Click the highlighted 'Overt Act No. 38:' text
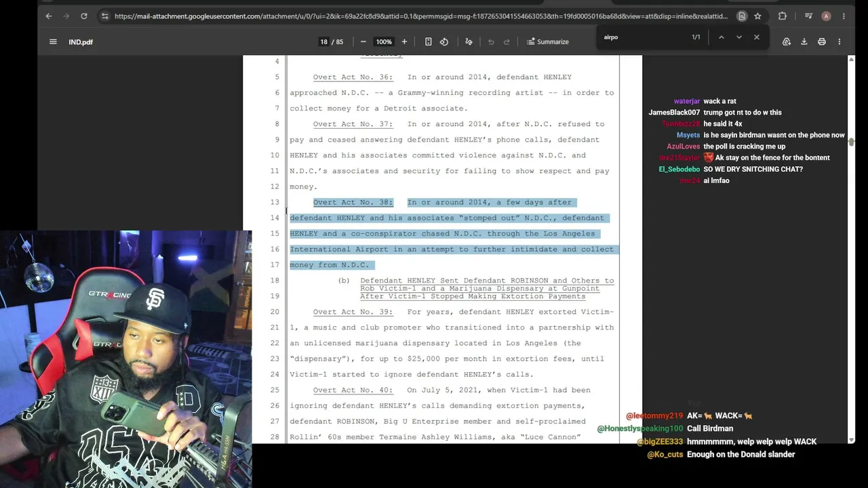This screenshot has height=488, width=868. click(x=353, y=203)
